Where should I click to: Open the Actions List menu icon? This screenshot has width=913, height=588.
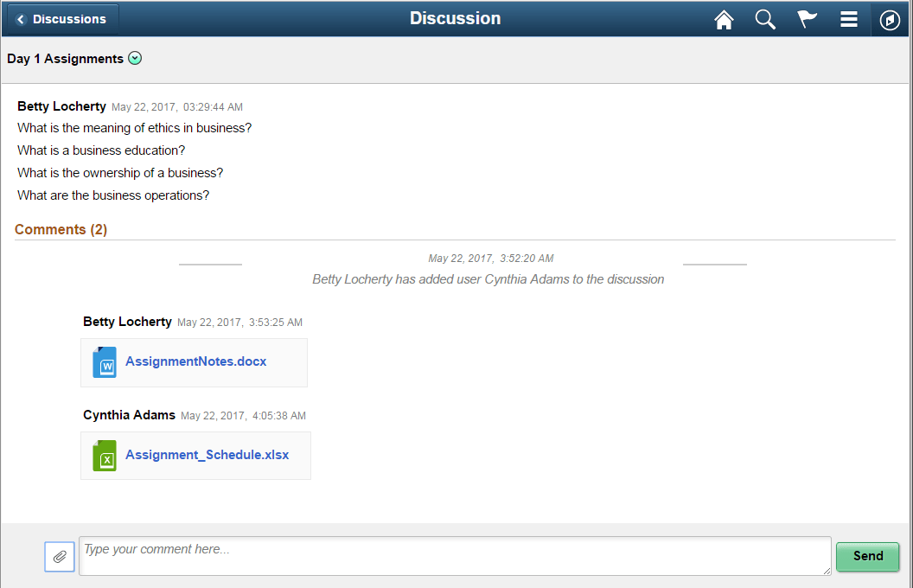[x=848, y=18]
